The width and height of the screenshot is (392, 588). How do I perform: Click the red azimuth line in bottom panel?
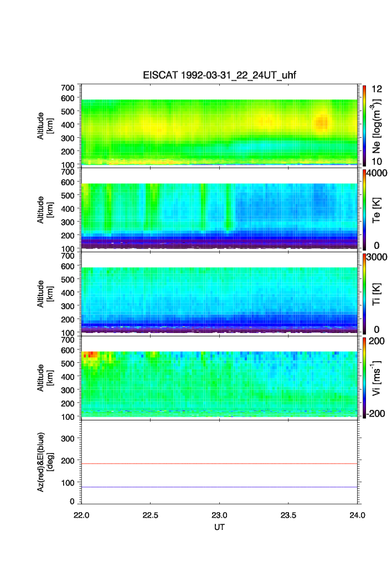219,464
